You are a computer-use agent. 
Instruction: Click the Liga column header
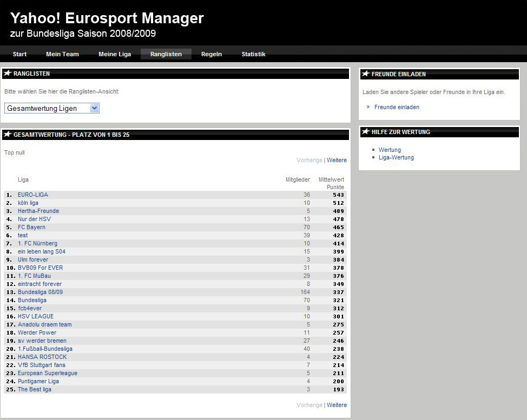pyautogui.click(x=23, y=179)
